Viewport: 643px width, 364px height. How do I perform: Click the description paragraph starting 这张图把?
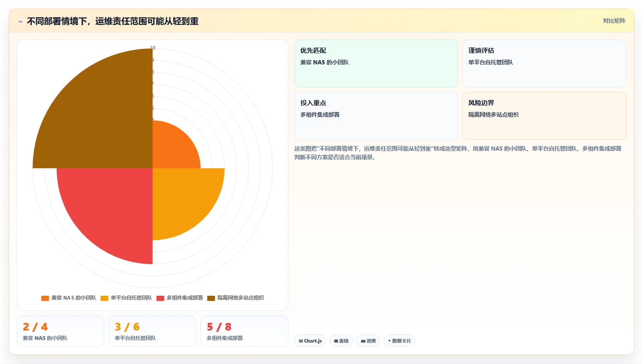458,153
